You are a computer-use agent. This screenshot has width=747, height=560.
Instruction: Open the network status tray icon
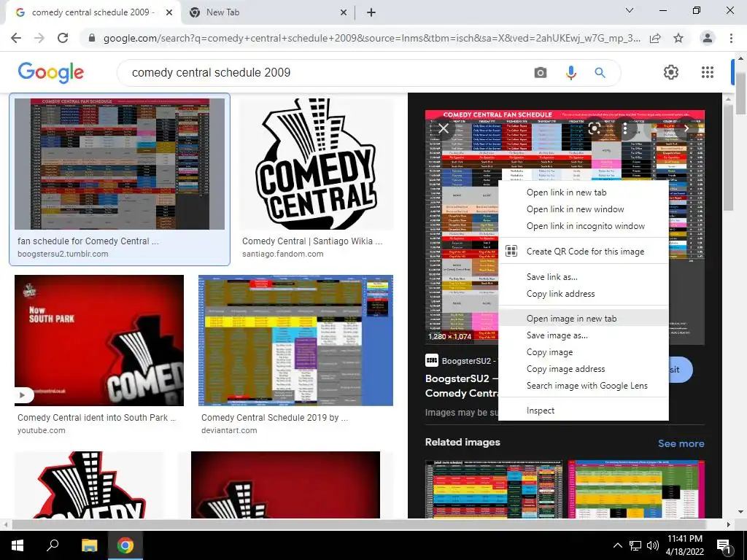tap(635, 545)
